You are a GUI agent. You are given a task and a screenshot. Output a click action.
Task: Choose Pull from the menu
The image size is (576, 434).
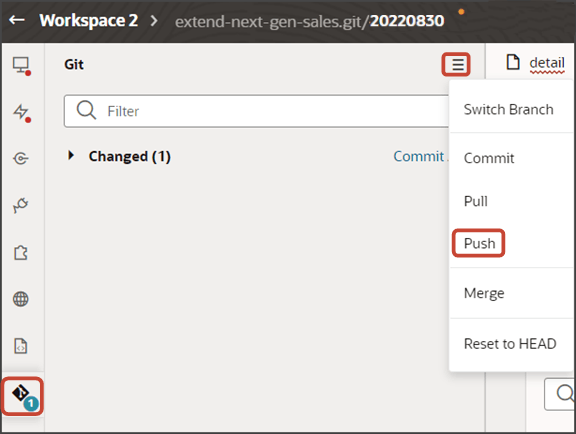[x=476, y=201]
